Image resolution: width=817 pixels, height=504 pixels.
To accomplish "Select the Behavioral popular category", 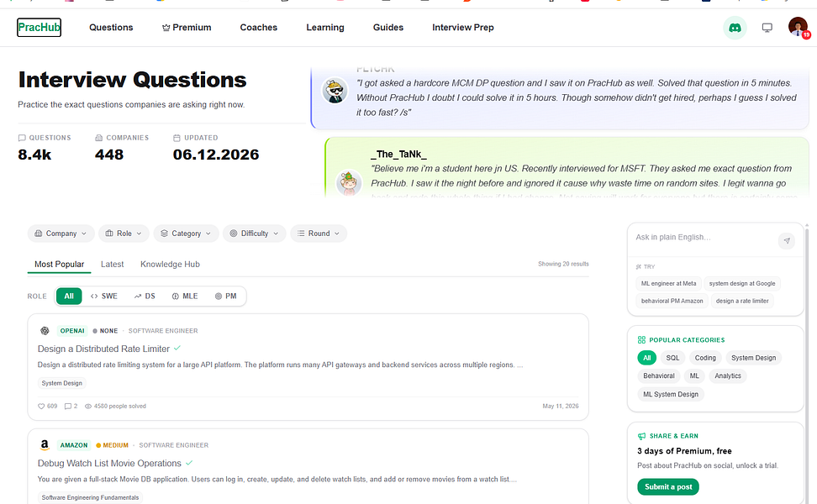I will tap(659, 376).
